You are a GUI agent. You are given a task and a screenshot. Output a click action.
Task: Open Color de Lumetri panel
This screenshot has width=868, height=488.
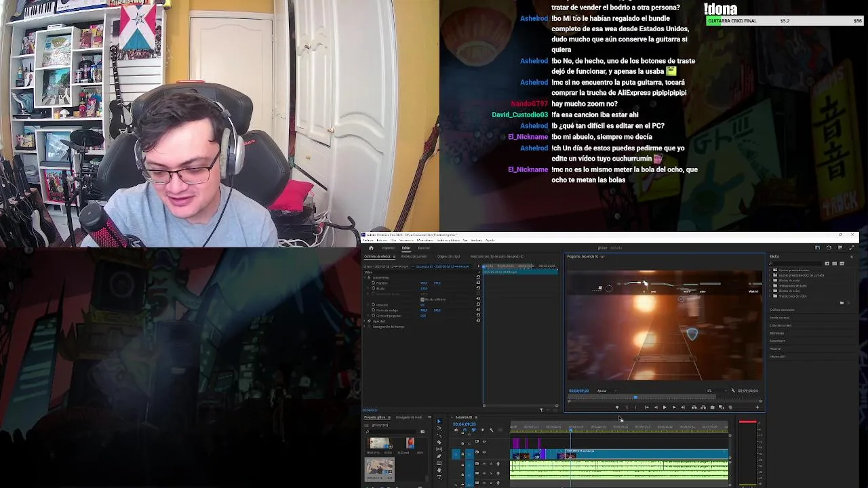pos(781,325)
